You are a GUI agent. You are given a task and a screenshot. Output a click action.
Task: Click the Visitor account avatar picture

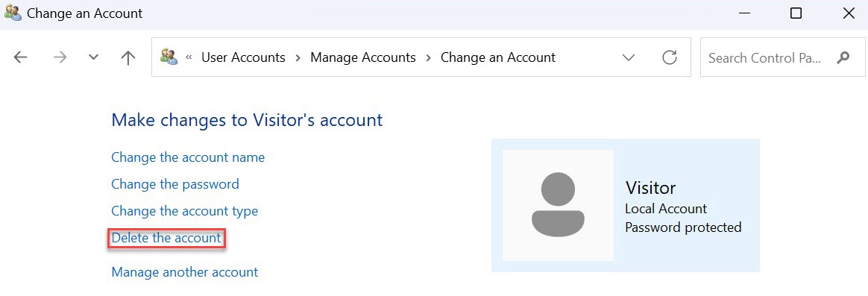tap(558, 205)
